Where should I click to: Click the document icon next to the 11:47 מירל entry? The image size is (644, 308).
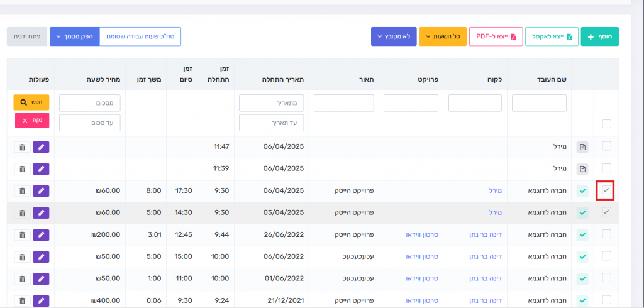point(582,147)
